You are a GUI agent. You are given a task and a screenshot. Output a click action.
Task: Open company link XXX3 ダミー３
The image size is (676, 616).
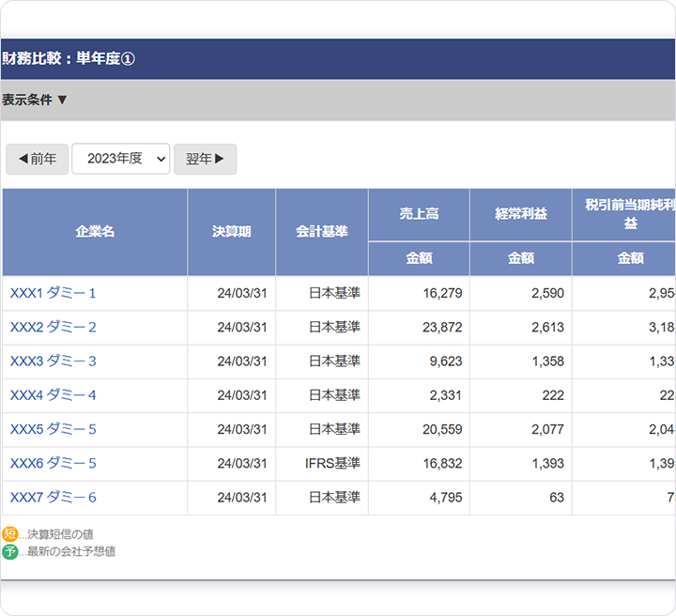54,362
